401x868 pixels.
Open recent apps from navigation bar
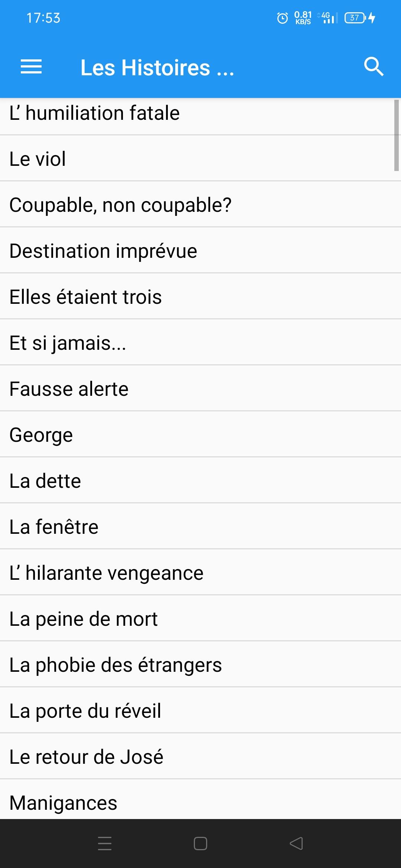[x=105, y=843]
